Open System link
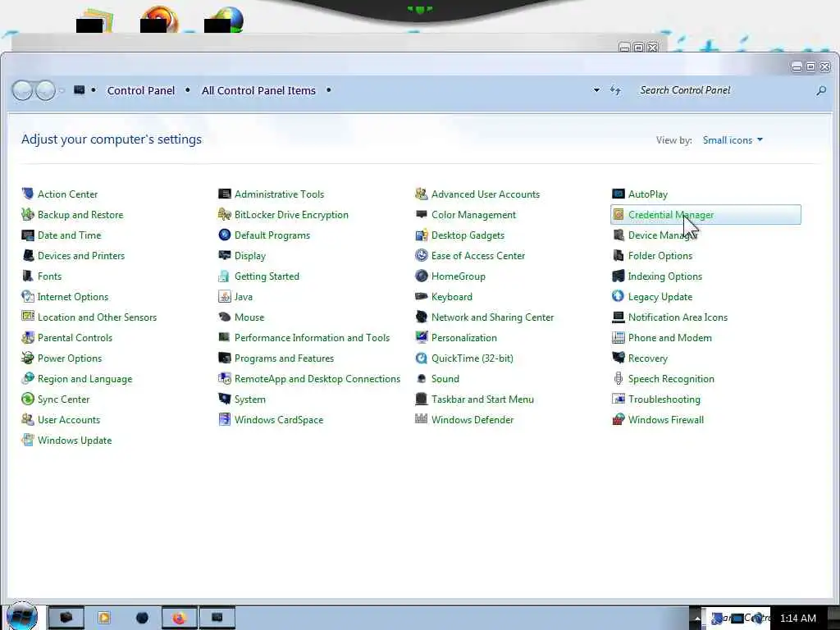 pyautogui.click(x=249, y=399)
